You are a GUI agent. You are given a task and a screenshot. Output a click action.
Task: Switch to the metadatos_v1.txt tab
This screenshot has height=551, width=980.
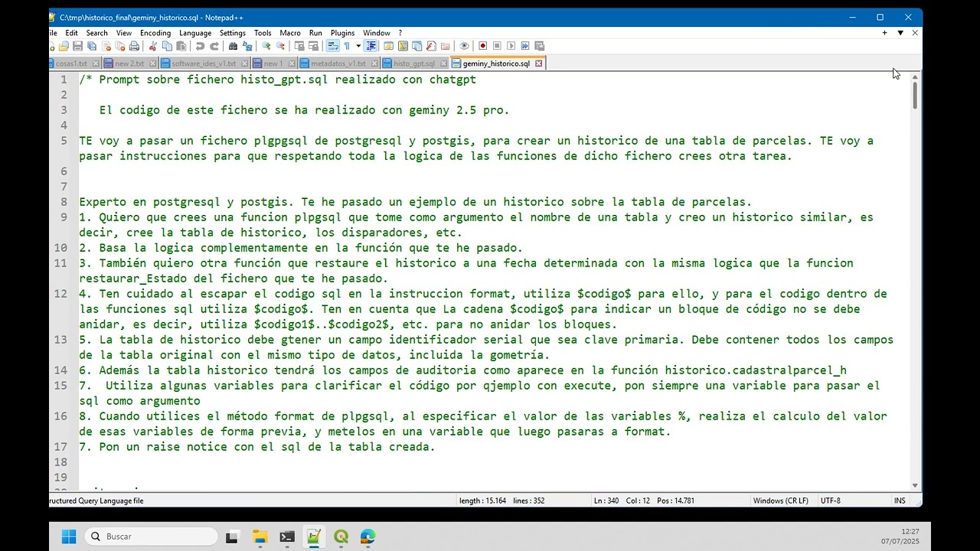click(x=338, y=64)
